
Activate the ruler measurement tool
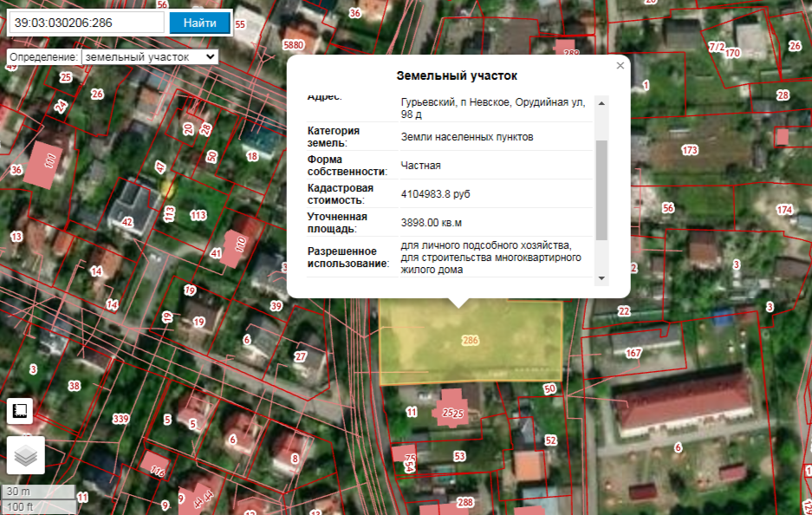coord(21,410)
